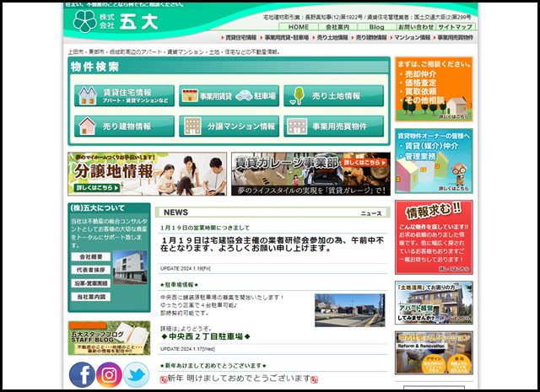Click 当社案内図 button
The image size is (540, 392).
click(91, 297)
